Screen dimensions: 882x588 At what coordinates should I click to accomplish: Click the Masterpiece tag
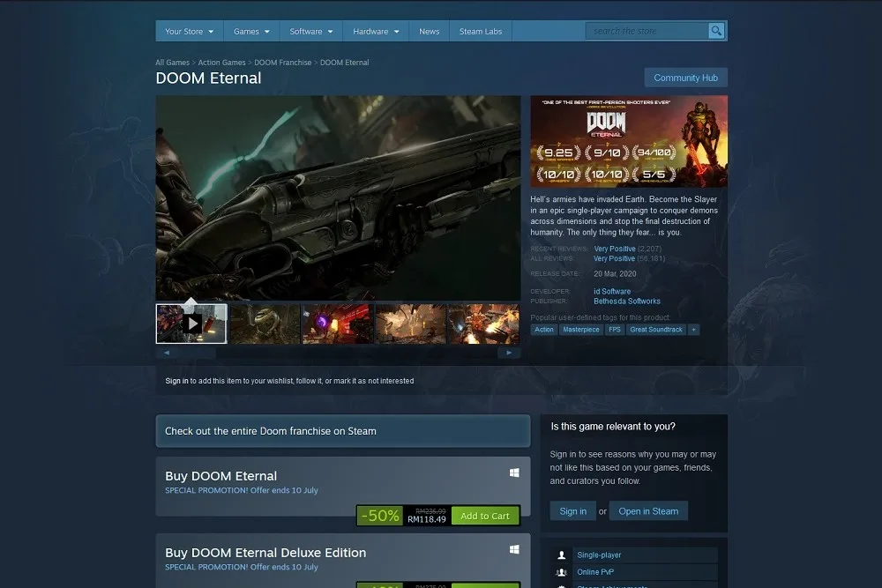click(x=581, y=330)
